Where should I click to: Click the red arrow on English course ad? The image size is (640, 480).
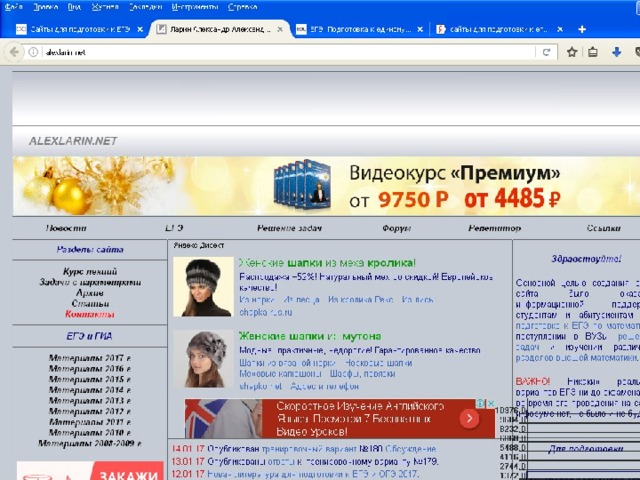[x=468, y=420]
